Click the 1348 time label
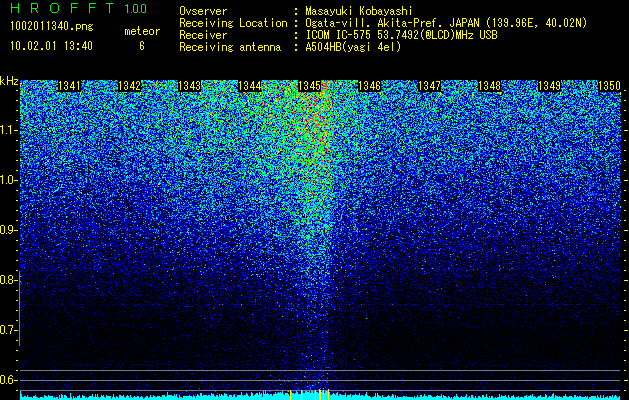The height and width of the screenshot is (400, 629). [x=489, y=86]
